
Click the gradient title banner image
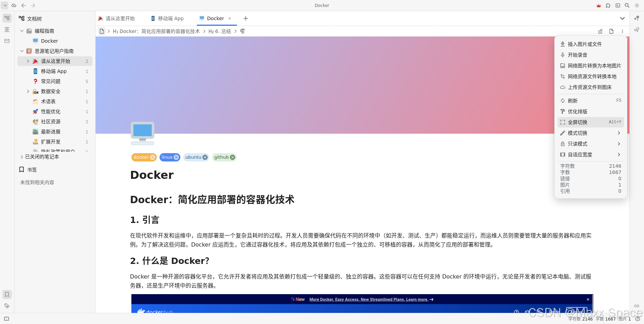point(362,85)
